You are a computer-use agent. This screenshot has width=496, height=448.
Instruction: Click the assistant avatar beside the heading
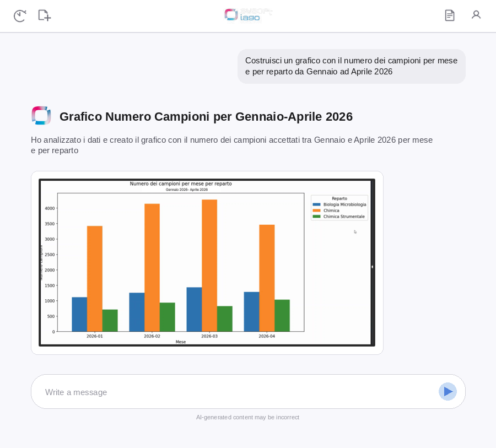point(41,116)
